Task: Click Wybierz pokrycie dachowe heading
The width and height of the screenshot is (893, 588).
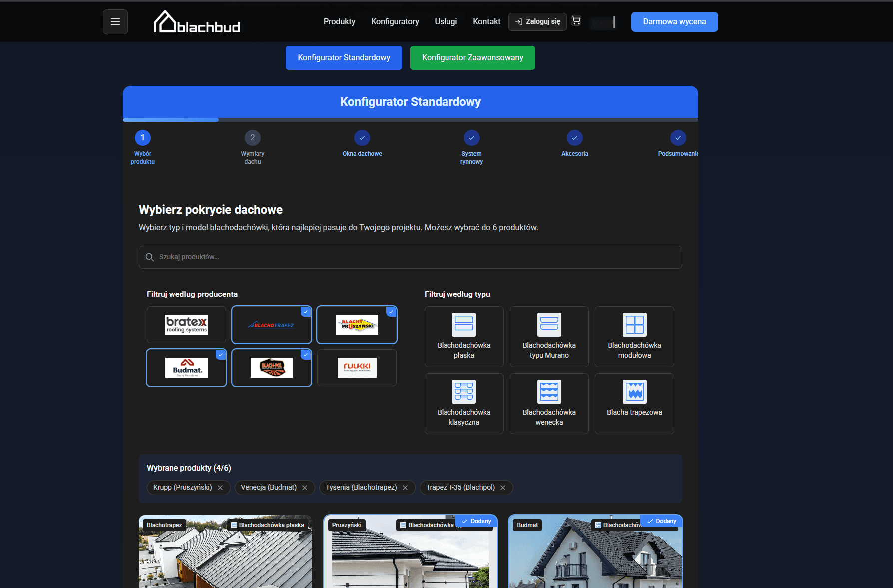Action: tap(211, 210)
